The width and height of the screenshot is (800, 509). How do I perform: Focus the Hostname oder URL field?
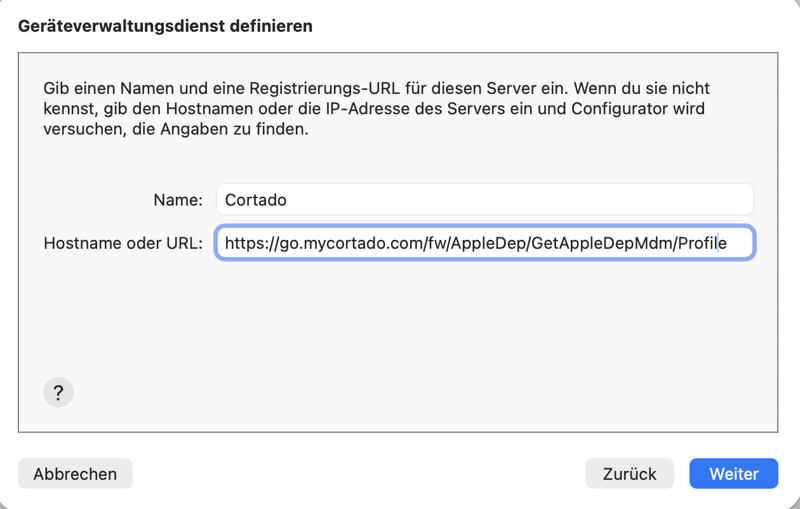tap(485, 243)
